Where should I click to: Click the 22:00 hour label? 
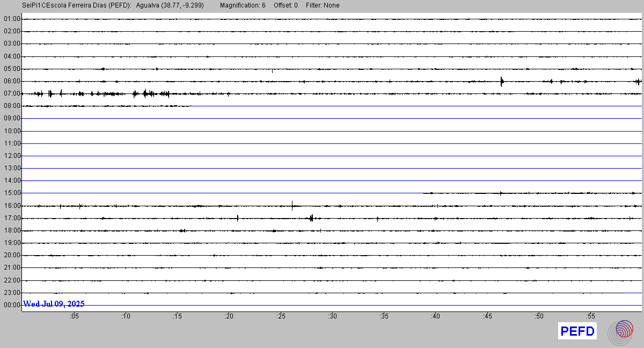click(12, 280)
